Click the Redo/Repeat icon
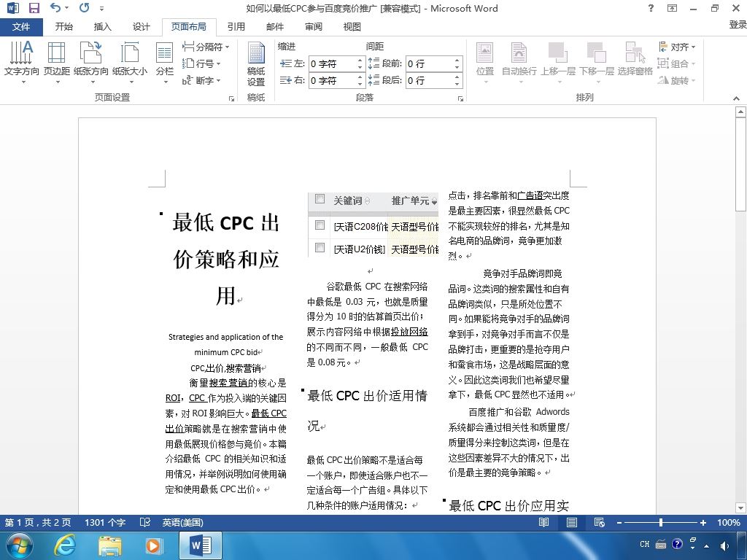The height and width of the screenshot is (560, 747). point(85,7)
